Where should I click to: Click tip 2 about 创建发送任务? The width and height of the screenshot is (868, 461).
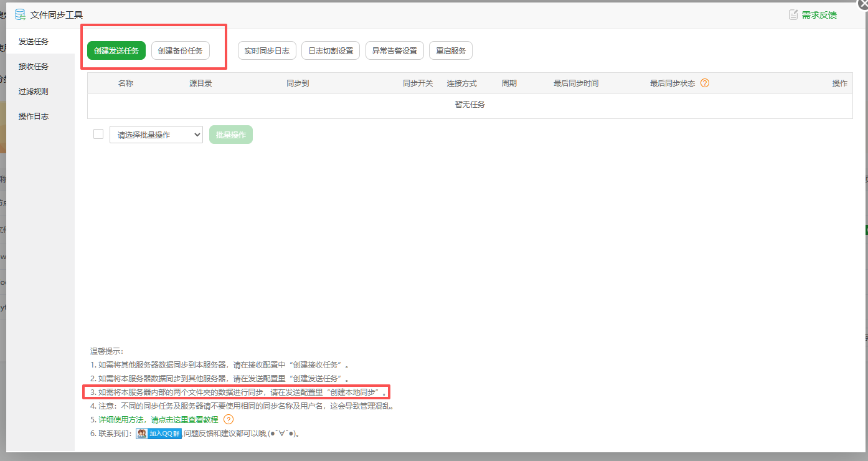pos(220,379)
